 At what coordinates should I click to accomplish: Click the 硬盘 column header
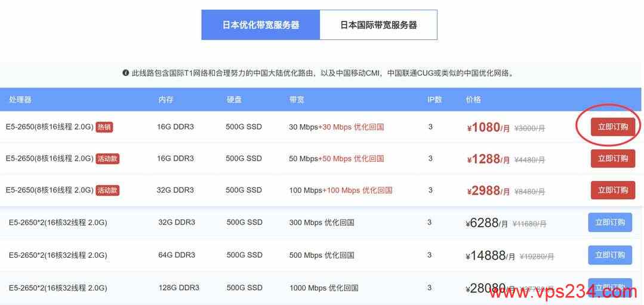point(234,100)
